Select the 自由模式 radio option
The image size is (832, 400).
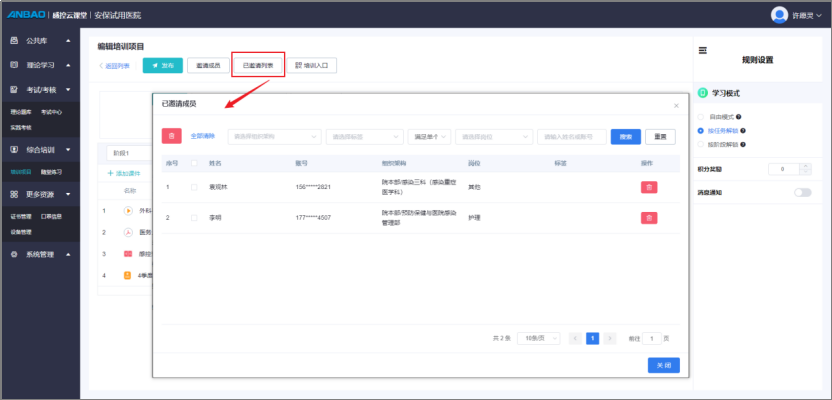701,117
